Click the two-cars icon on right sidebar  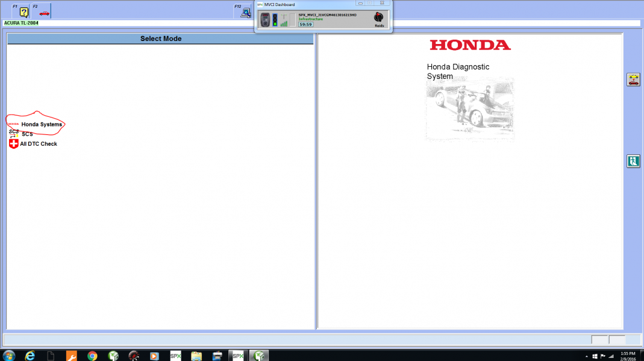coord(633,80)
